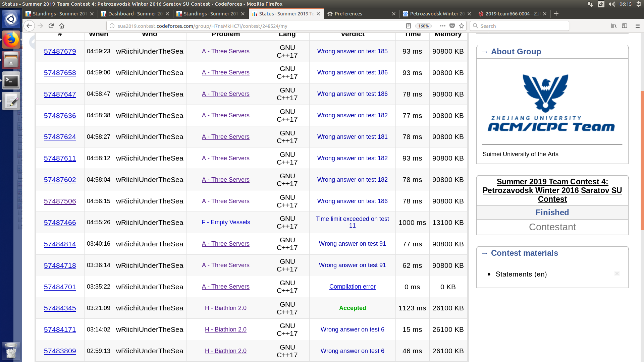The height and width of the screenshot is (362, 644).
Task: Open new browser tab with plus button
Action: click(556, 13)
